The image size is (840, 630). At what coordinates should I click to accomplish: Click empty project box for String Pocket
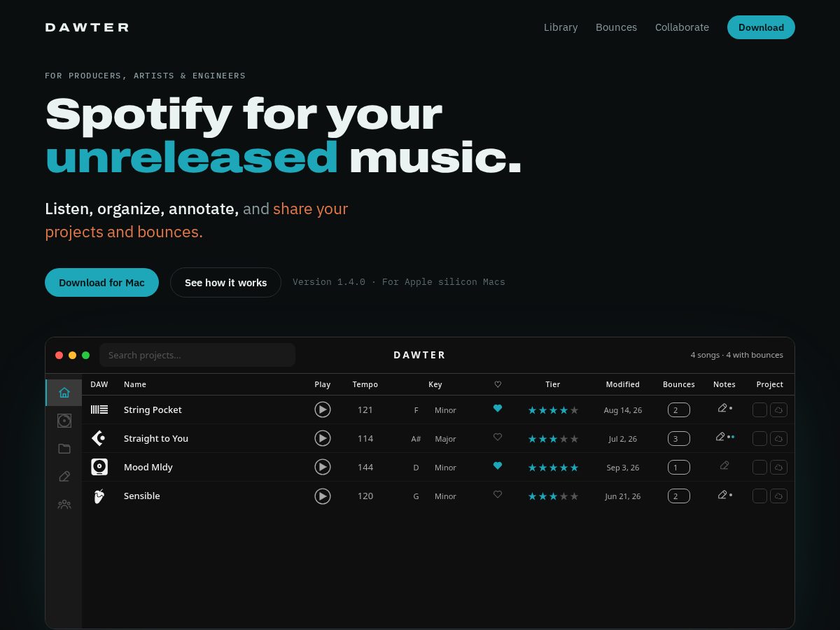[x=759, y=409]
